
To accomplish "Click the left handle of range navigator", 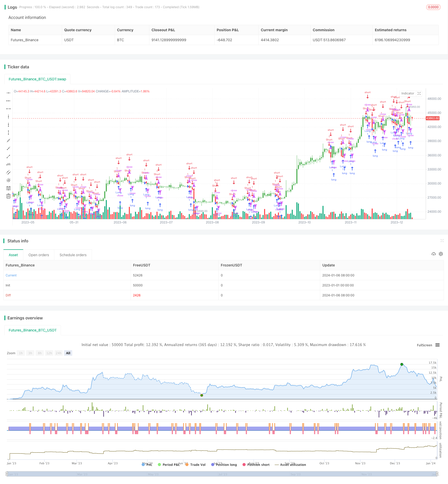I will point(7,474).
